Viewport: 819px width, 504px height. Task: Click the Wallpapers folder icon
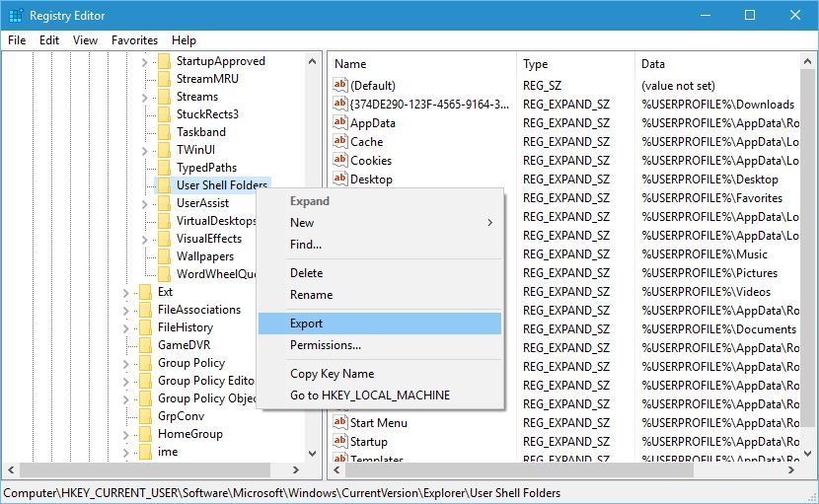[164, 256]
